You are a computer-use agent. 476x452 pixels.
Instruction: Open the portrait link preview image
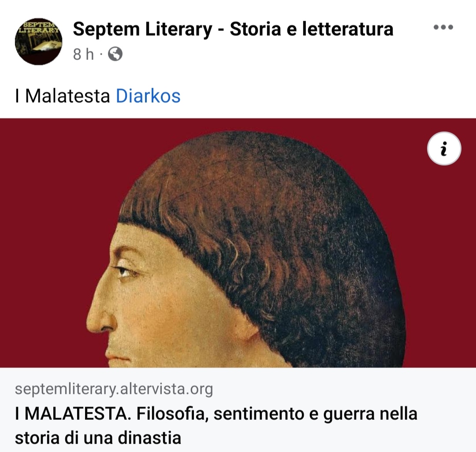(238, 243)
